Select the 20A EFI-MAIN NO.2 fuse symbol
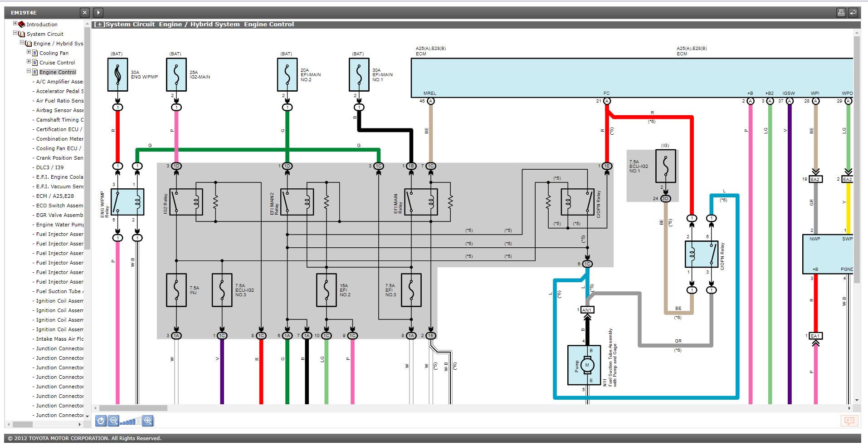This screenshot has width=868, height=446. (287, 74)
